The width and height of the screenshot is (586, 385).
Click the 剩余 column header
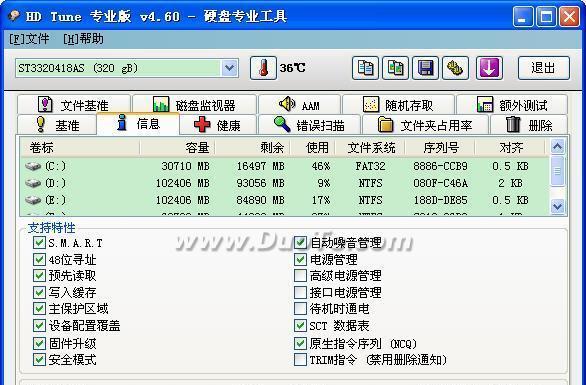253,148
